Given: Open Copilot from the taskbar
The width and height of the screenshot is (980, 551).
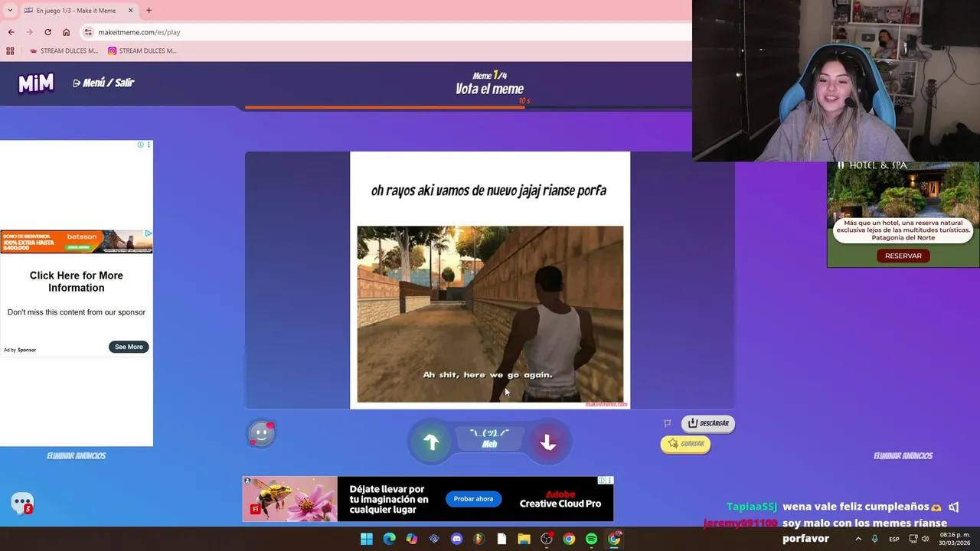Looking at the screenshot, I should 412,539.
